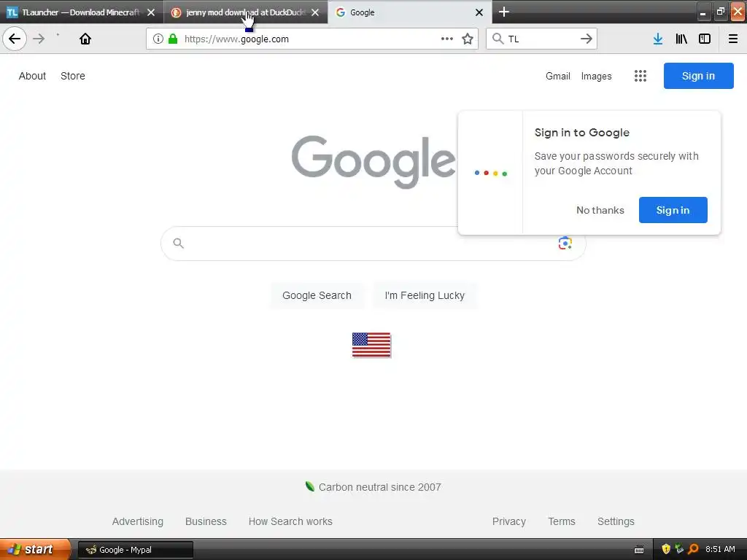Toggle the sidebar view icon
Image resolution: width=747 pixels, height=560 pixels.
point(705,39)
